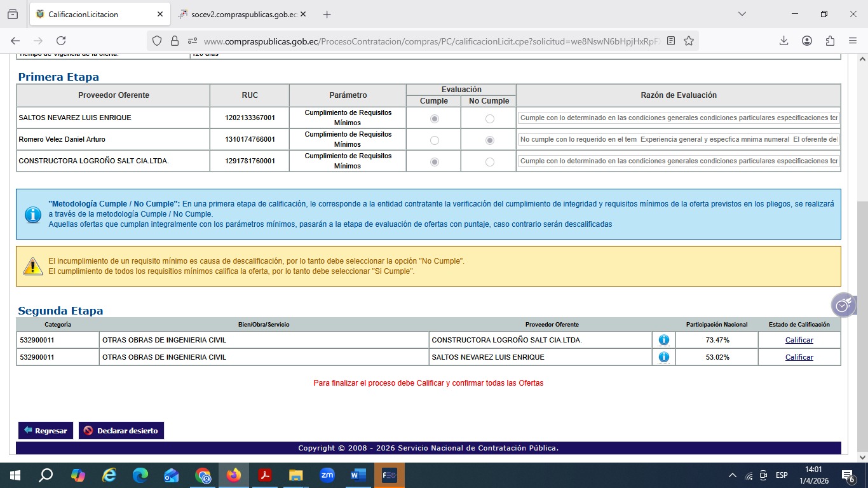
Task: Open the Firefox application menu
Action: (853, 41)
